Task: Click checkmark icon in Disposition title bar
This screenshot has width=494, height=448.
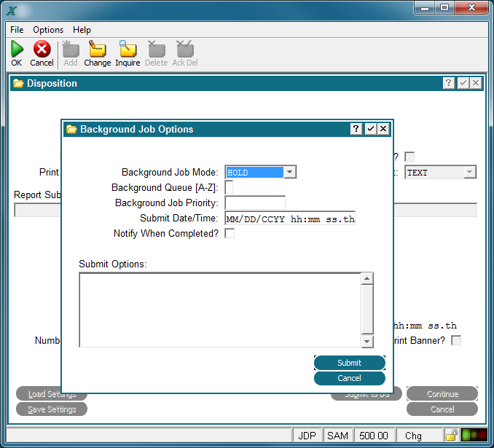Action: (x=463, y=83)
